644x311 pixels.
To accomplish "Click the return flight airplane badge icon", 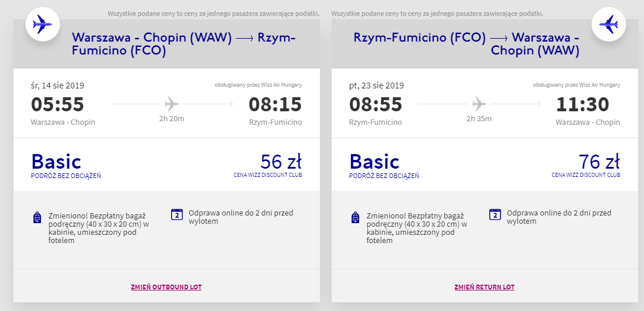I will tap(609, 24).
